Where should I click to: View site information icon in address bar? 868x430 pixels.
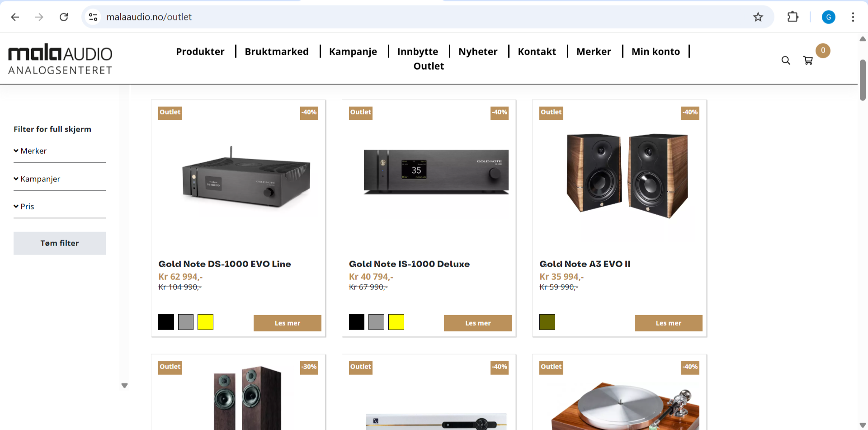click(93, 17)
